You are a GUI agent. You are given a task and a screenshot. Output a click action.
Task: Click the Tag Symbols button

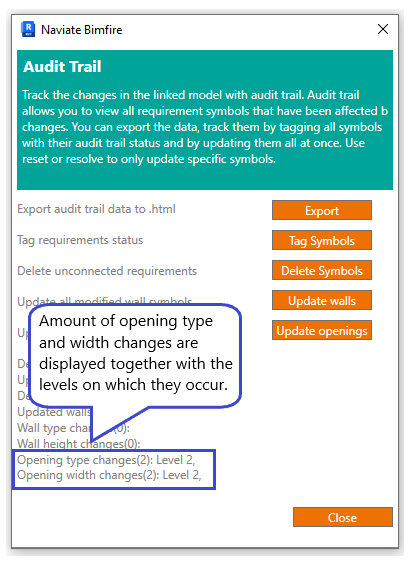(x=322, y=240)
